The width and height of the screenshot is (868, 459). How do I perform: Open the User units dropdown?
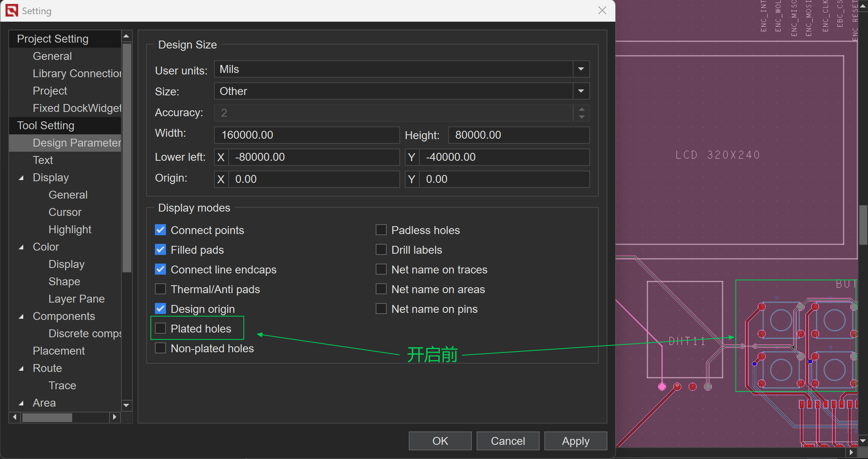[581, 69]
